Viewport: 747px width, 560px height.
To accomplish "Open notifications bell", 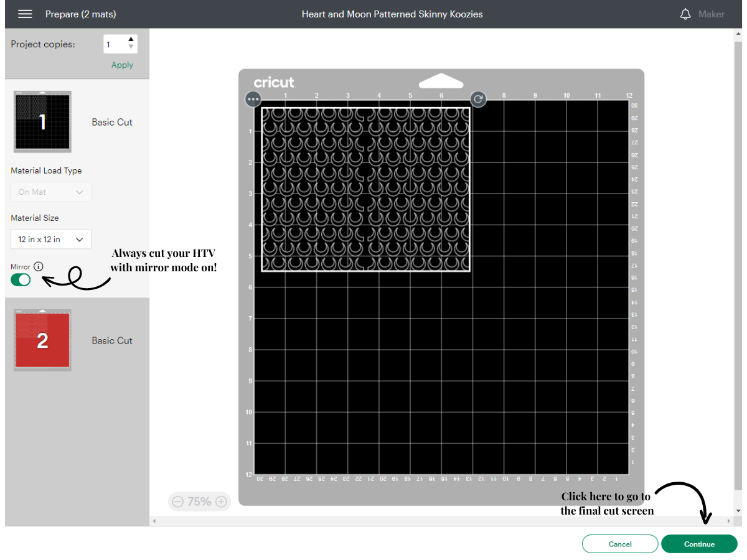I will click(685, 14).
